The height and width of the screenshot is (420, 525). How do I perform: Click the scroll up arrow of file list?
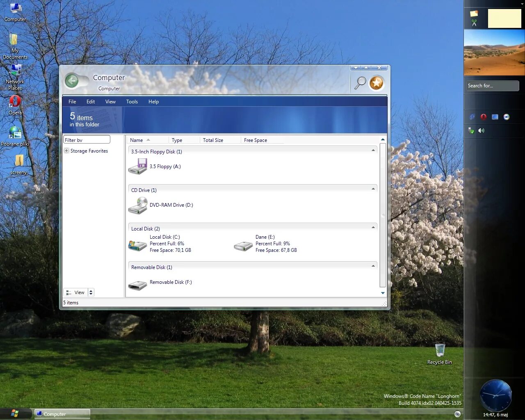383,139
